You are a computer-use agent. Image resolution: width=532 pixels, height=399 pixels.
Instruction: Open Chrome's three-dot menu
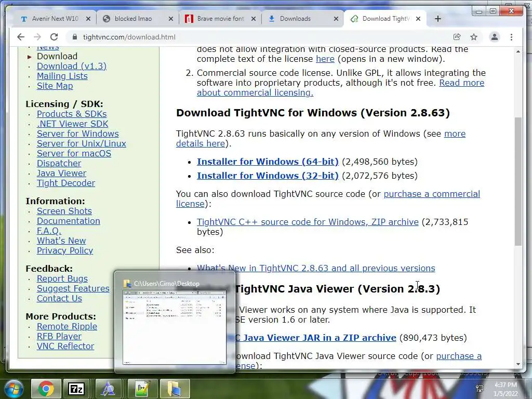point(511,37)
